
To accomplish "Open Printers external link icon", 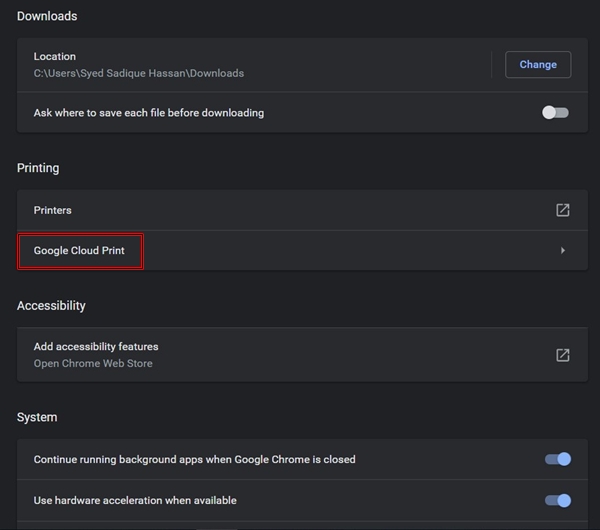I will point(562,210).
